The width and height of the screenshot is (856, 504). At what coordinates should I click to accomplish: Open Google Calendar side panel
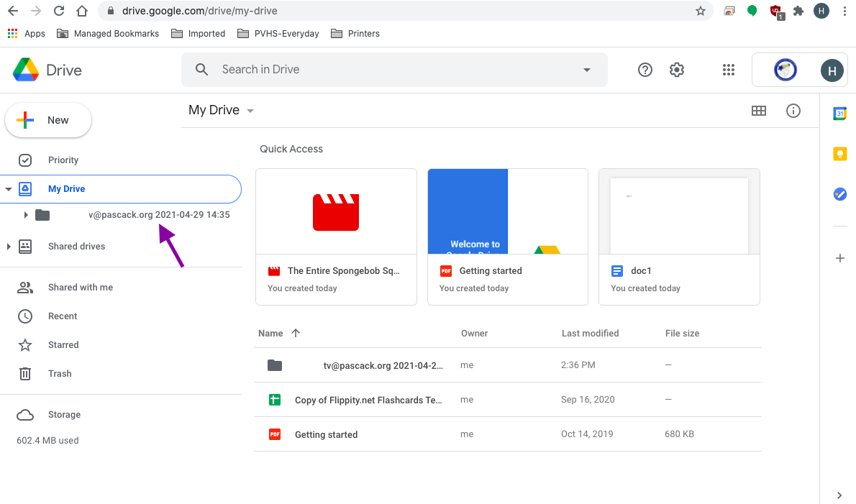click(839, 114)
